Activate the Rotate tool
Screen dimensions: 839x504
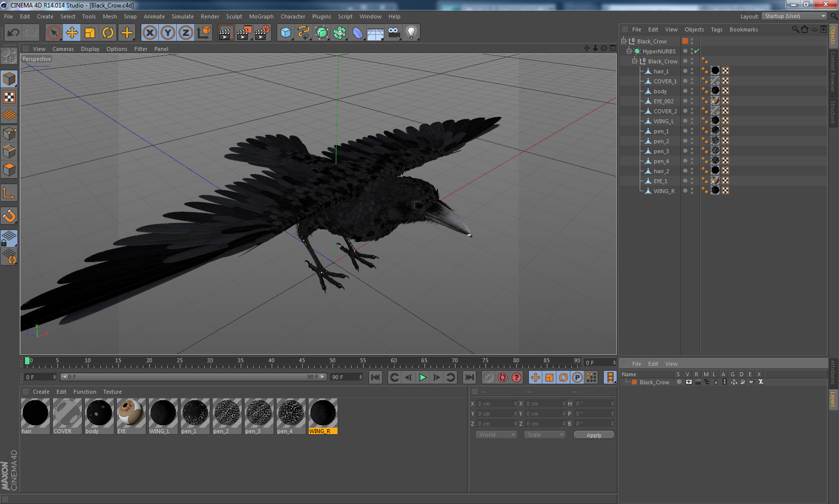(x=108, y=33)
